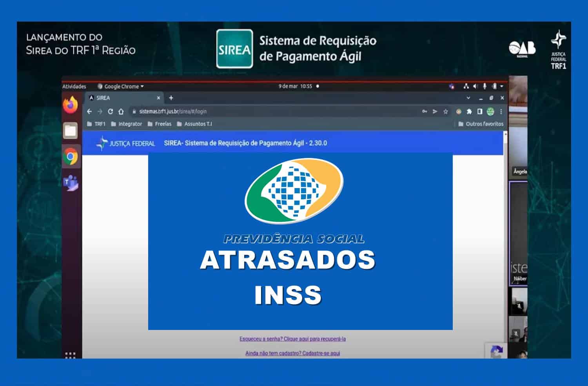
Task: Click the share page arrow icon
Action: click(x=435, y=112)
